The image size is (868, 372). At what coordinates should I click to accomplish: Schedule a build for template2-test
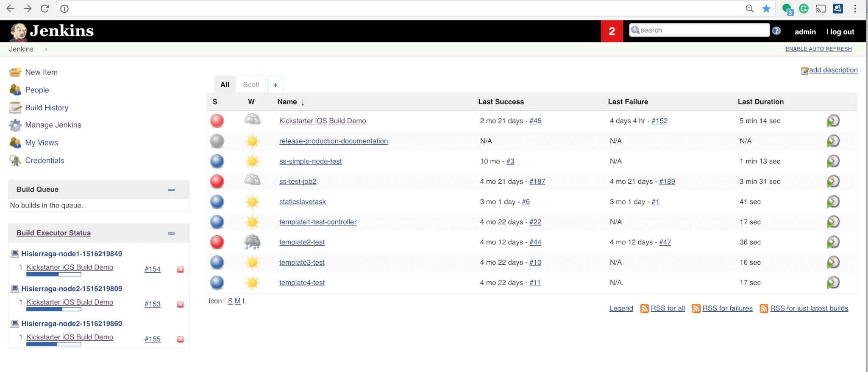[x=833, y=242]
